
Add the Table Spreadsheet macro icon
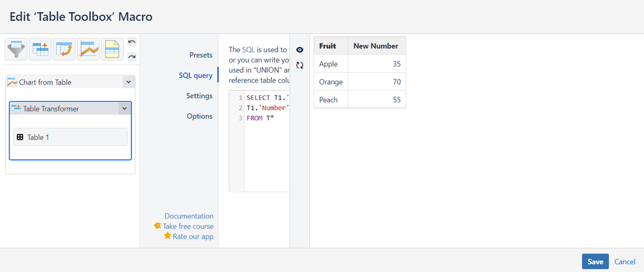click(x=113, y=49)
